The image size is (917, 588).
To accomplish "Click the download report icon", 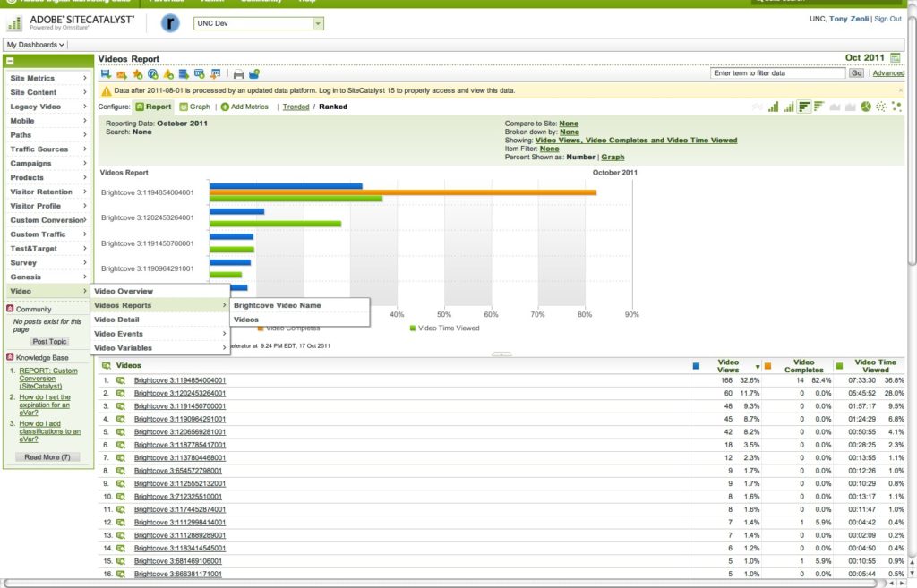I will (x=107, y=73).
